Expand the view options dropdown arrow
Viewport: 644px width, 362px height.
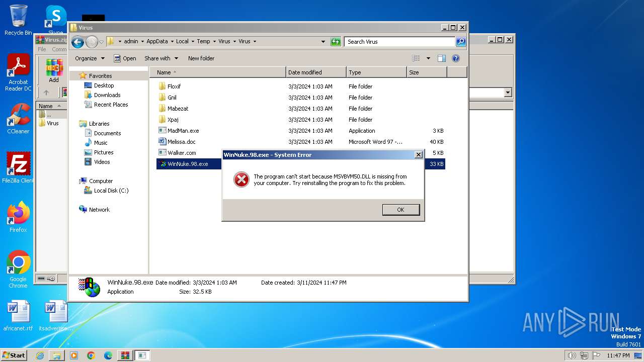(x=428, y=58)
